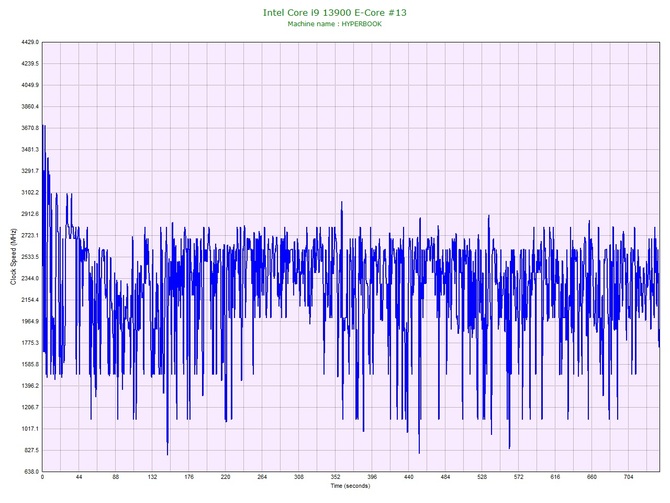Image resolution: width=670 pixels, height=503 pixels.
Task: Click the 3481.3 y-axis value
Action: (30, 150)
